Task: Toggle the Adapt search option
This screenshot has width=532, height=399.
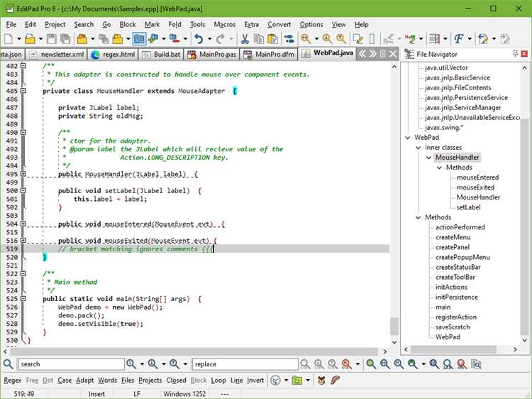Action: (85, 381)
